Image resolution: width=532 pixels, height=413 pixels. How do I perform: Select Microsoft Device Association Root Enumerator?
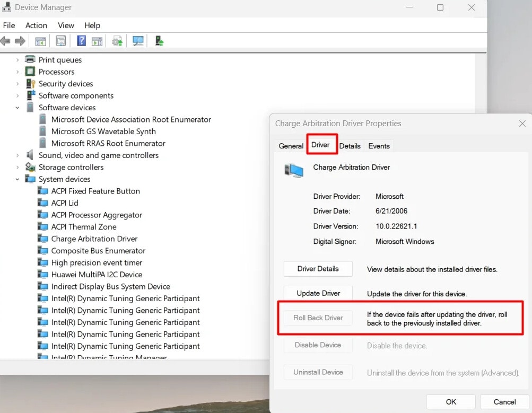point(131,119)
